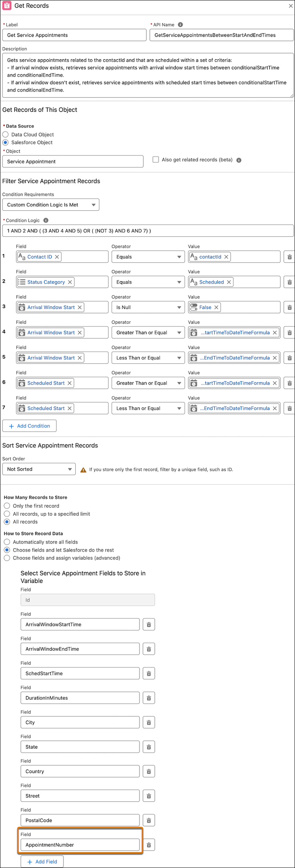
Task: Delete the ArrivalWindowEndTime stored field
Action: tap(149, 649)
